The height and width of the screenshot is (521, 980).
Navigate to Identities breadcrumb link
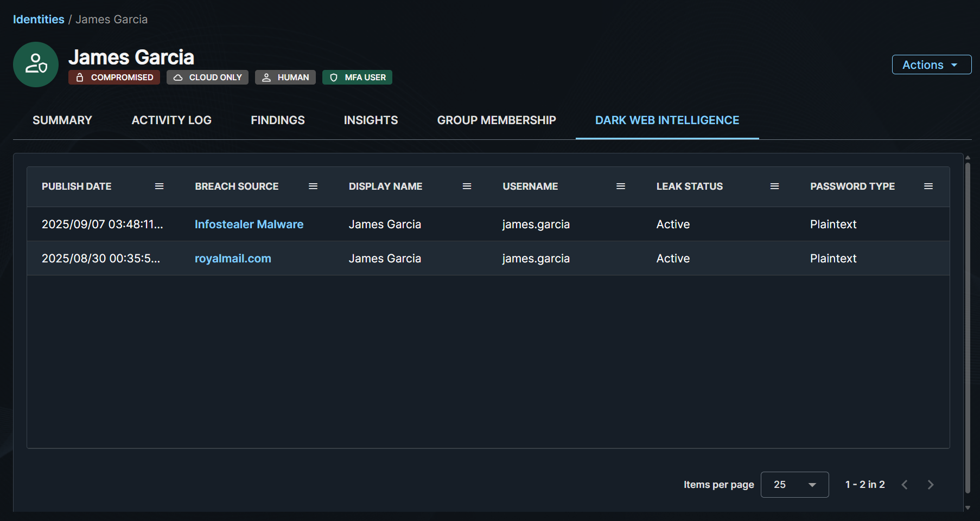(x=39, y=20)
